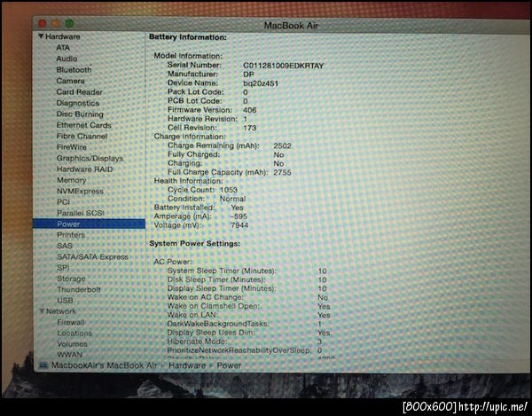Select Camera in the sidebar
Viewport: 532px width, 416px height.
click(x=71, y=81)
